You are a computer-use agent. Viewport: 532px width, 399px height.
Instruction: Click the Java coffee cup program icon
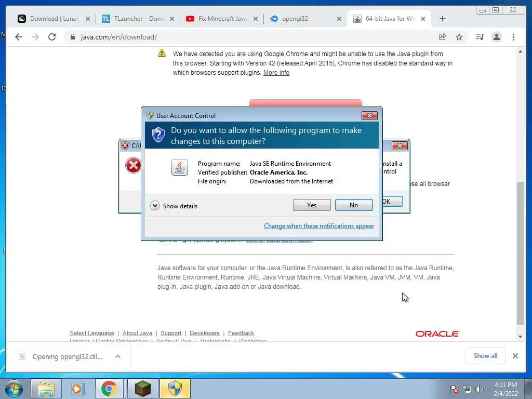179,167
